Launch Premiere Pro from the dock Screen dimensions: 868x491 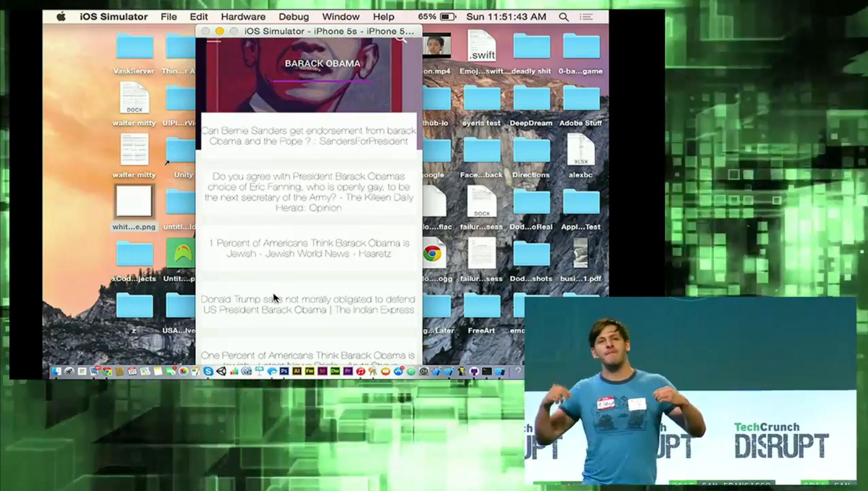tap(348, 371)
